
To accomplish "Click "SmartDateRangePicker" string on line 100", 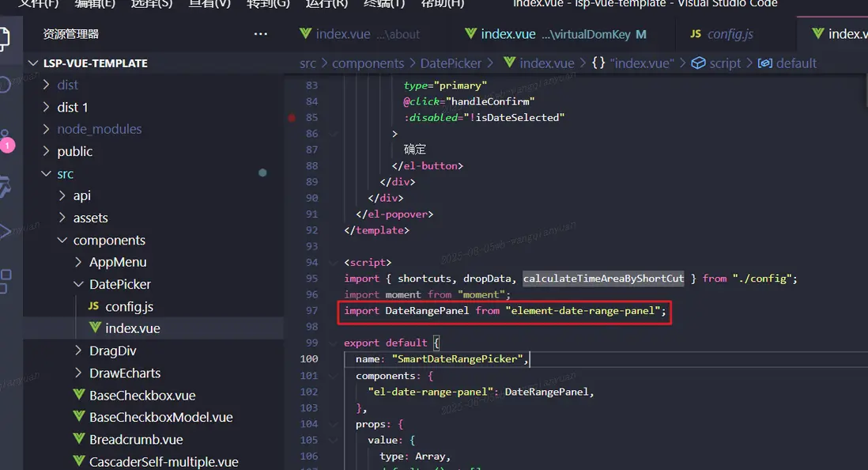I will pyautogui.click(x=457, y=359).
